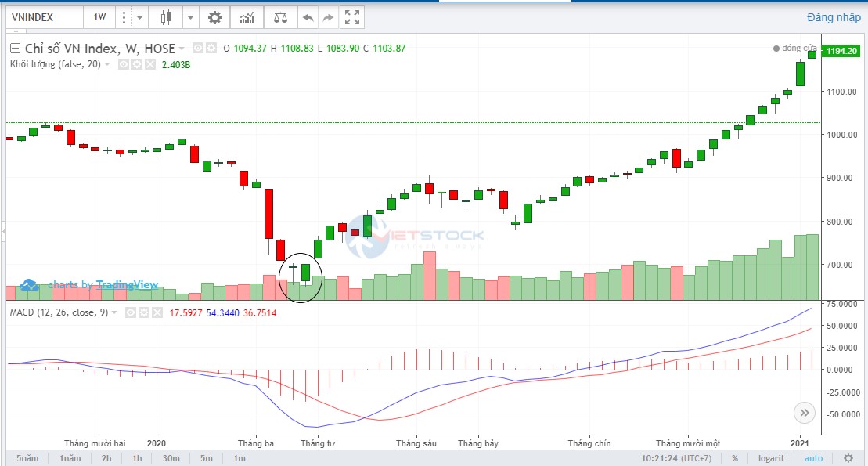Open chart properties gear in top toolbar

(x=214, y=16)
